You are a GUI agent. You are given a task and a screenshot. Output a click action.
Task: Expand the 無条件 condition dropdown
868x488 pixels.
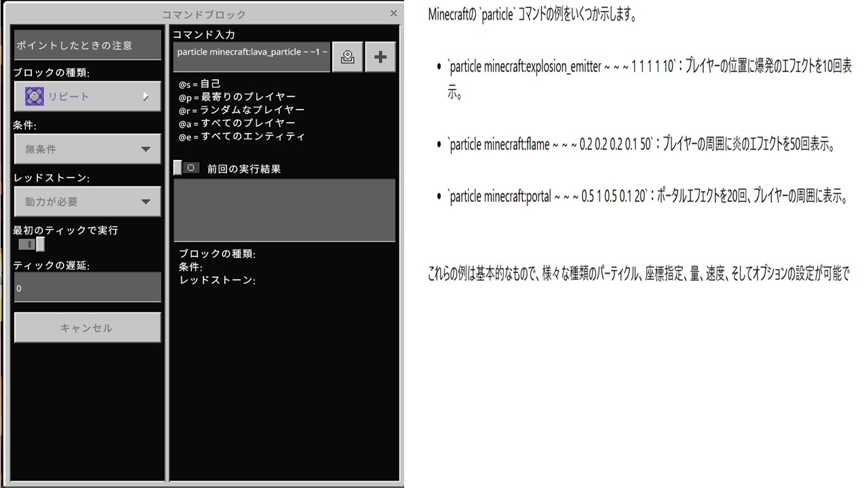[145, 149]
